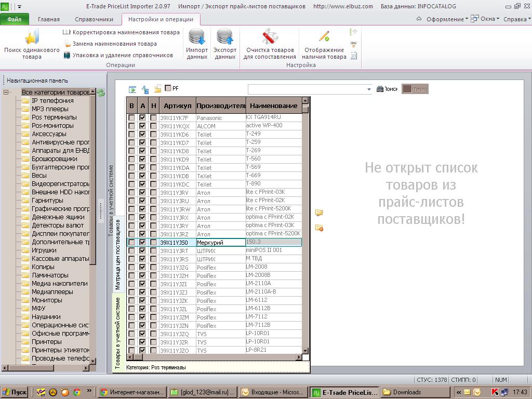
Task: Switch to the 'Интернет-магазин' taskbar window
Action: click(x=132, y=392)
